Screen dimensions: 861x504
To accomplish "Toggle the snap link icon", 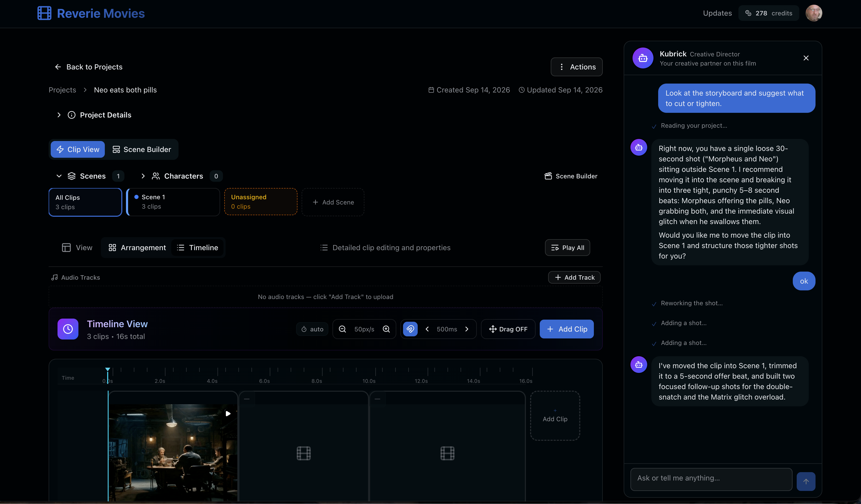I will click(x=410, y=329).
